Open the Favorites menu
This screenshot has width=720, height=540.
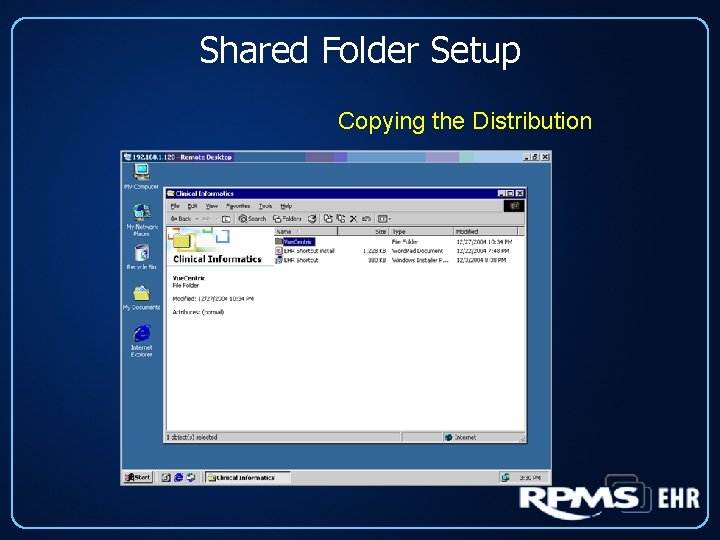click(x=238, y=206)
